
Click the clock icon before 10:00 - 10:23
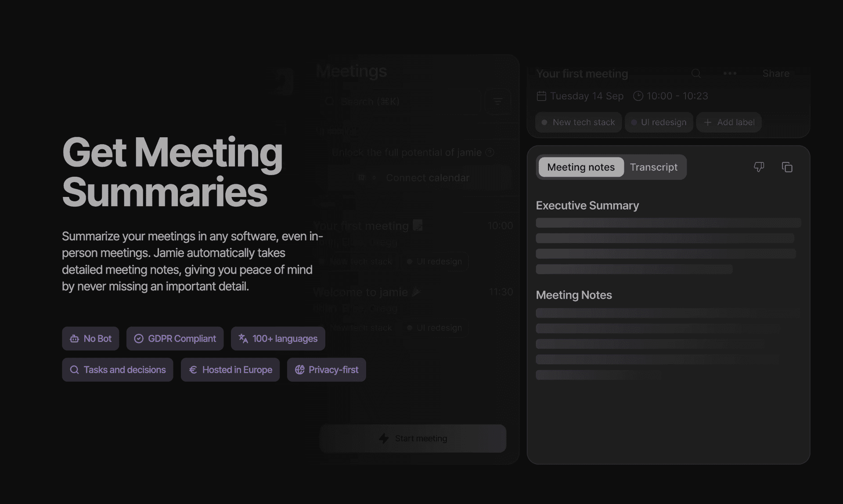coord(638,96)
